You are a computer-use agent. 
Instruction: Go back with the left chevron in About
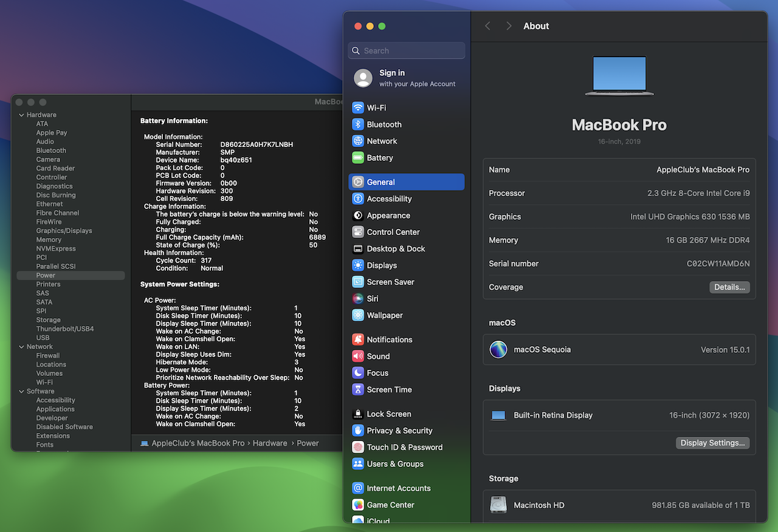coord(487,26)
